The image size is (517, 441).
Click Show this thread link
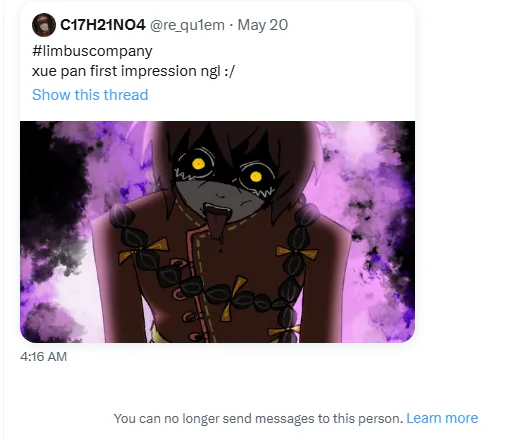pos(90,95)
